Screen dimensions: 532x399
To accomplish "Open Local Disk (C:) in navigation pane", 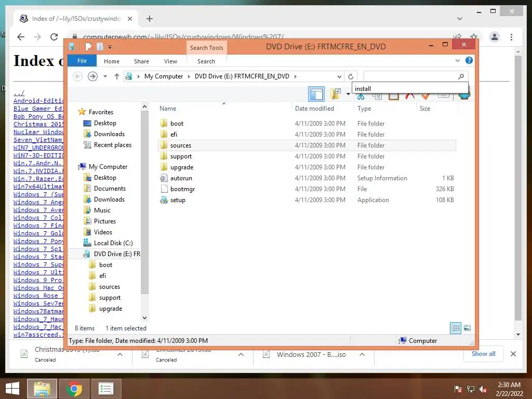I will [x=113, y=243].
